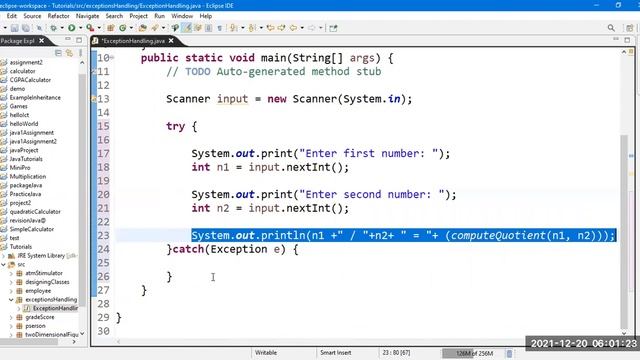The image size is (640, 360).
Task: Click the Writable status field
Action: point(266,353)
